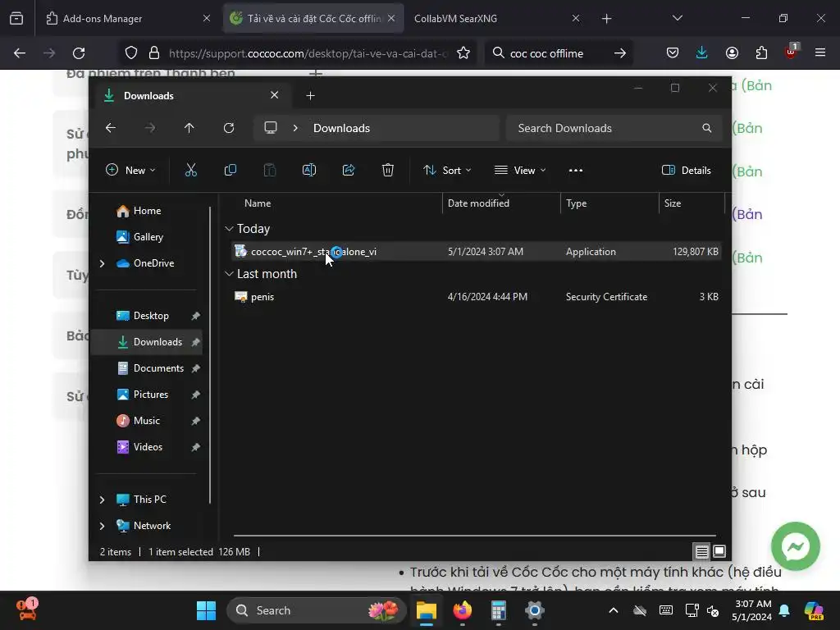
Task: Collapse the Today group
Action: [x=229, y=229]
